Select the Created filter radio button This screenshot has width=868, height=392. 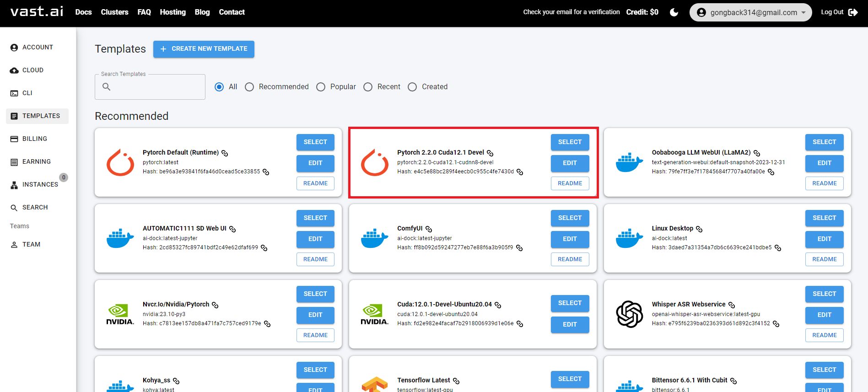(x=412, y=87)
